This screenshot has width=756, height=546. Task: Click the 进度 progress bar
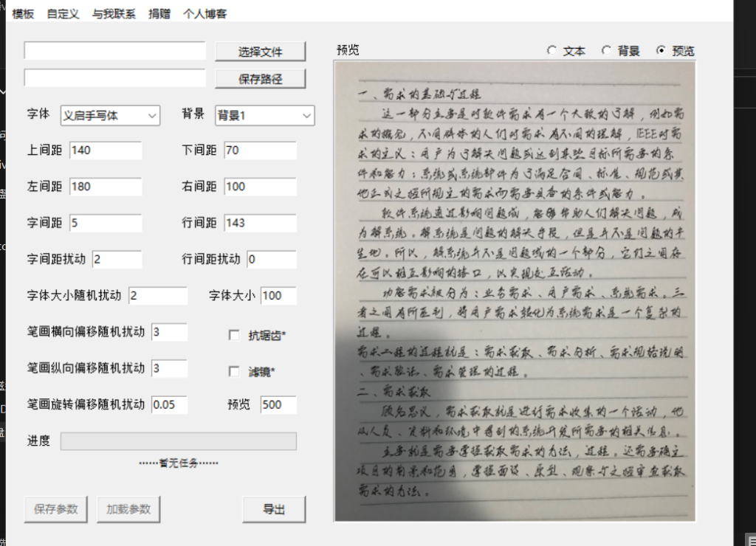click(x=179, y=441)
